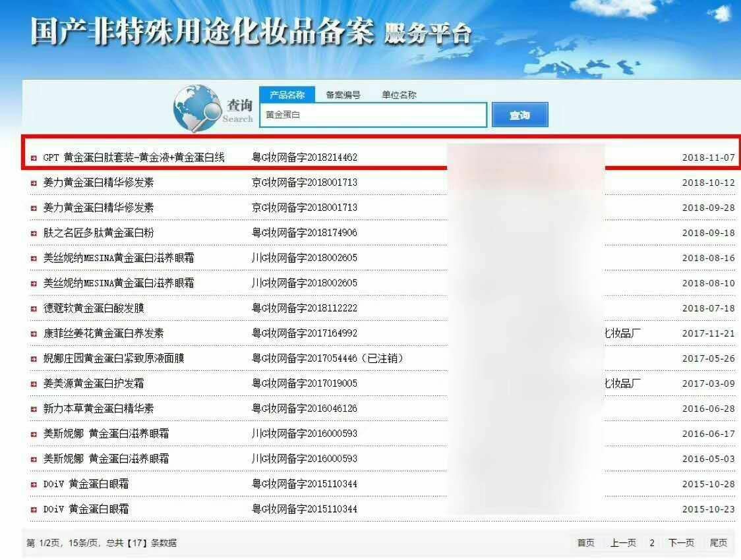Expand the 姜美源黄金蛋白护发霜 row plus icon
This screenshot has height=560, width=741.
34,384
